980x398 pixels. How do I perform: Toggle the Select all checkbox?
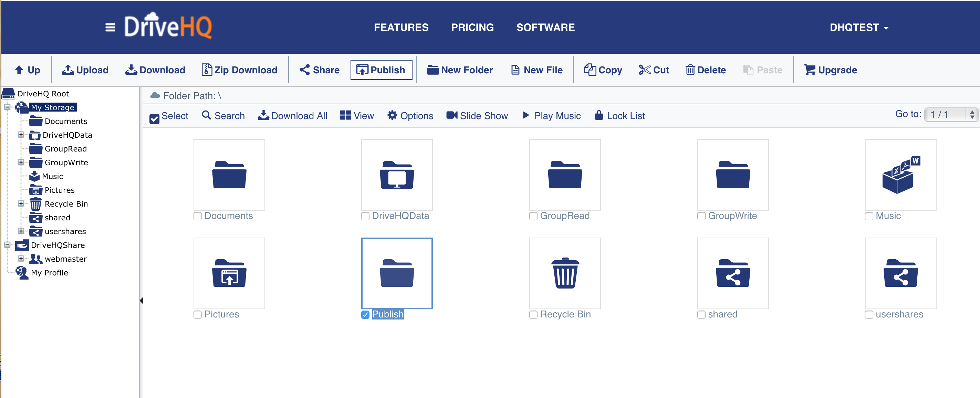point(154,119)
